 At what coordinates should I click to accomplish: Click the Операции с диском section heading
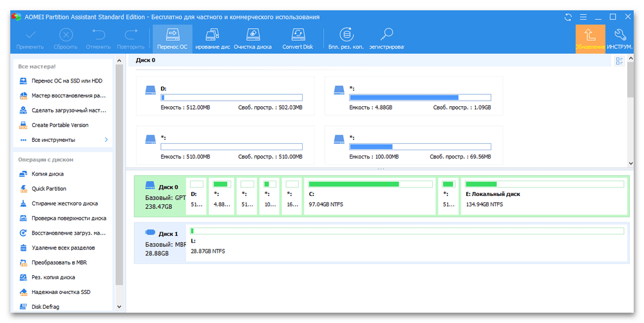(x=46, y=160)
